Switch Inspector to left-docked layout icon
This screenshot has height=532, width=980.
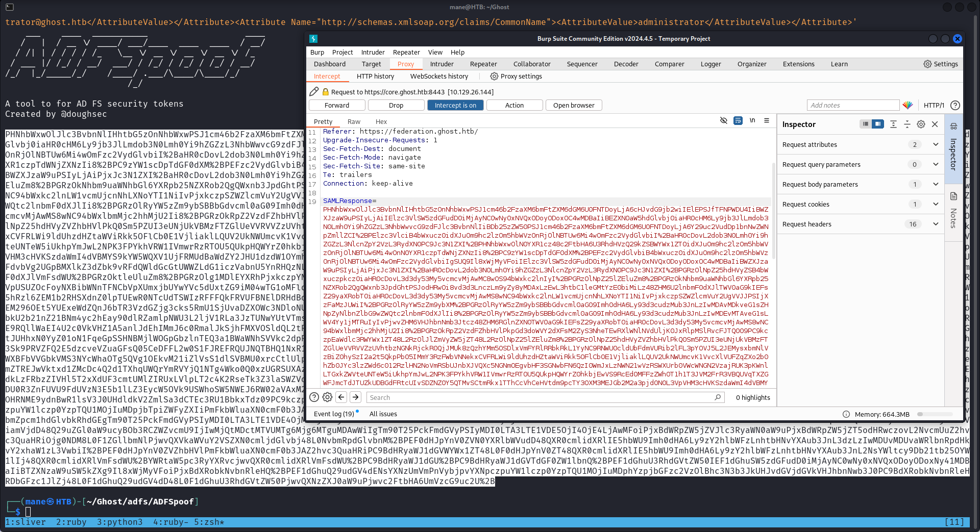[865, 124]
